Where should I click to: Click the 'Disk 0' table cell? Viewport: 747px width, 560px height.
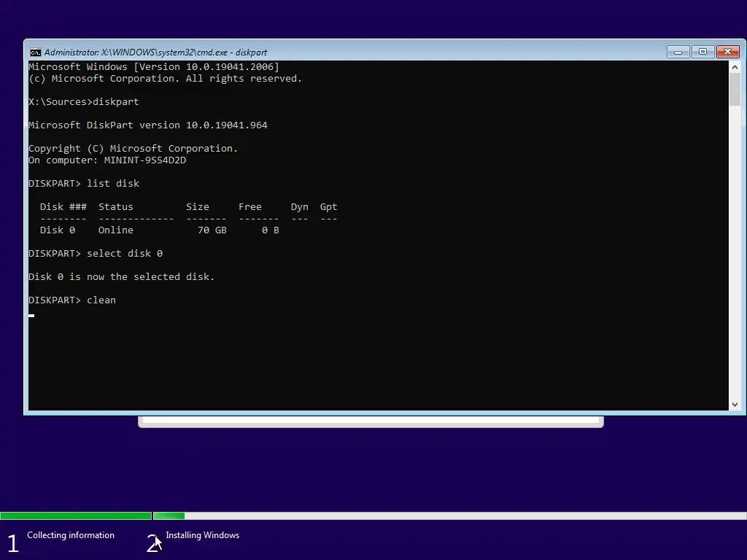pyautogui.click(x=57, y=230)
